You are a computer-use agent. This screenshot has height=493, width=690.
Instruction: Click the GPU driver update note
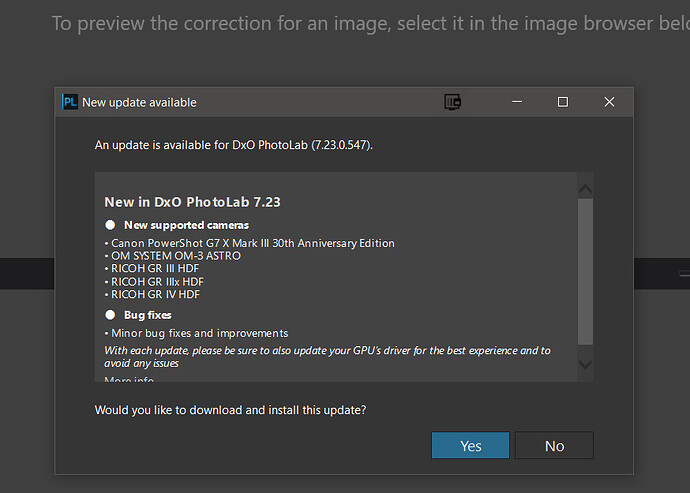click(x=327, y=357)
